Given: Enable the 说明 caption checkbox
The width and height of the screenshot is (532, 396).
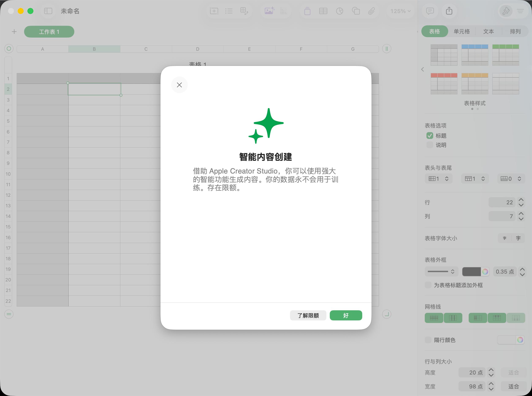Looking at the screenshot, I should [430, 145].
